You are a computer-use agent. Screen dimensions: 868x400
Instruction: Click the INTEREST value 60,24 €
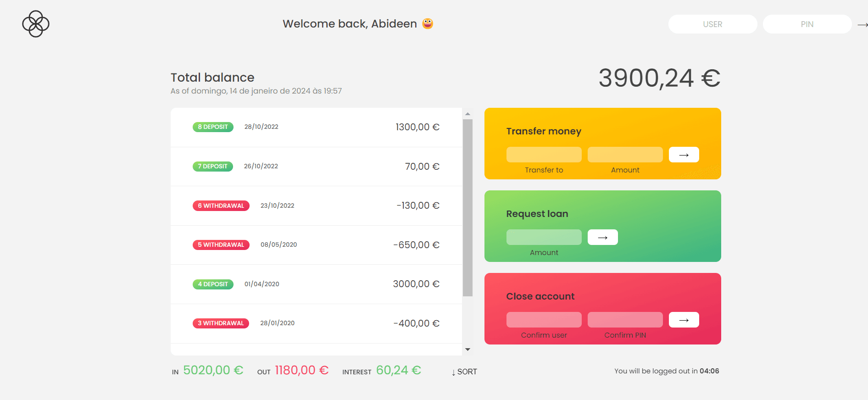point(399,370)
